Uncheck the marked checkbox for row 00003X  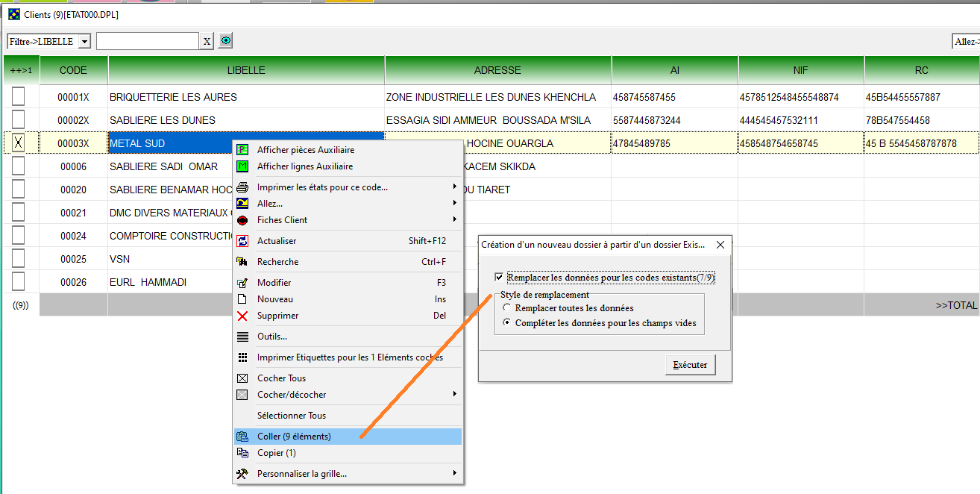[x=19, y=143]
